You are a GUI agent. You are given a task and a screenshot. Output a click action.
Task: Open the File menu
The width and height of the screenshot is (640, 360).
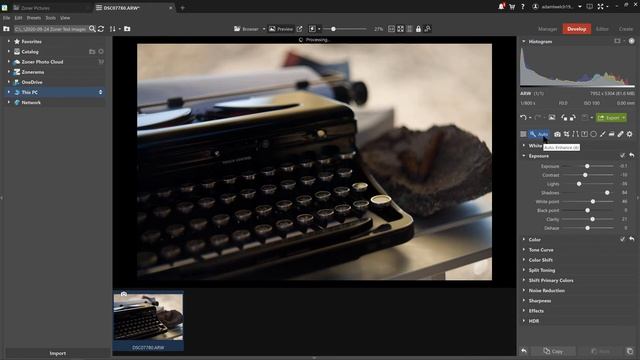pos(7,18)
